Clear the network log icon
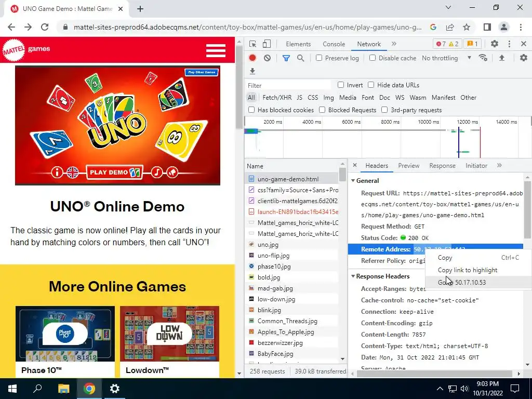This screenshot has width=532, height=399. 268,58
